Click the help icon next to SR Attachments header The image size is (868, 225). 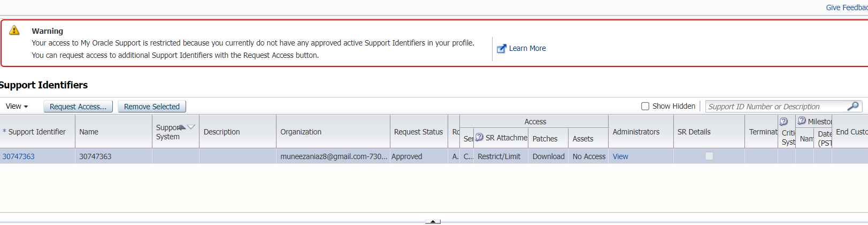tap(479, 137)
